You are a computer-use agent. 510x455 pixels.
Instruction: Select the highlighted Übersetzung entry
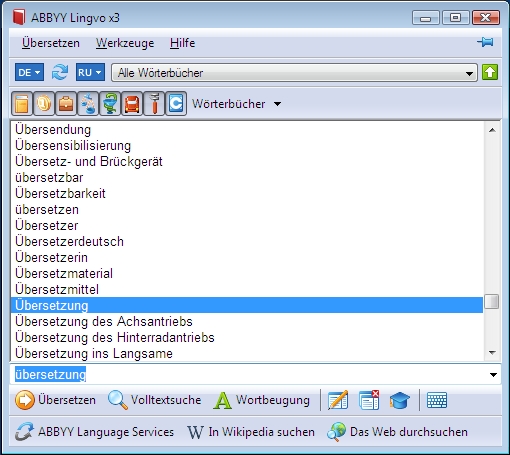247,305
